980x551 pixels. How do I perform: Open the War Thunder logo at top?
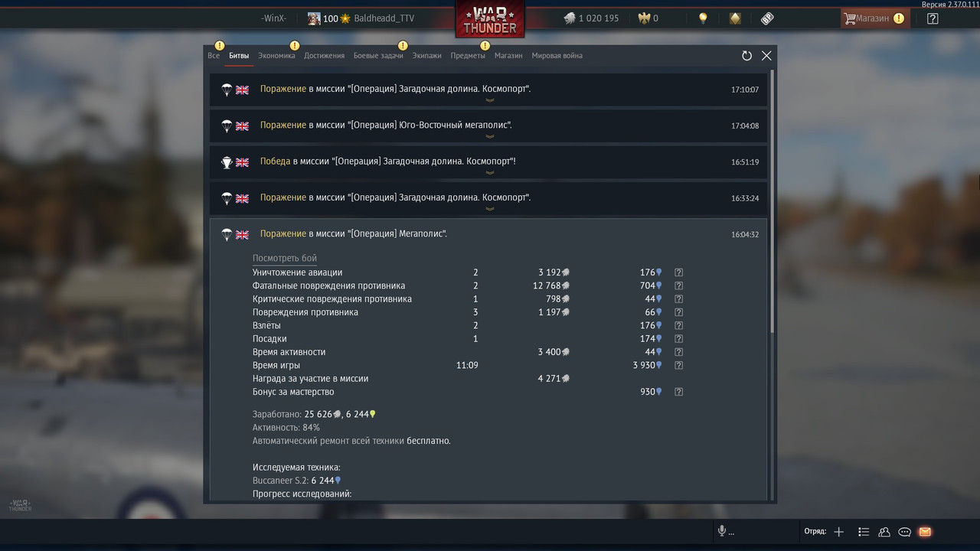(x=490, y=19)
